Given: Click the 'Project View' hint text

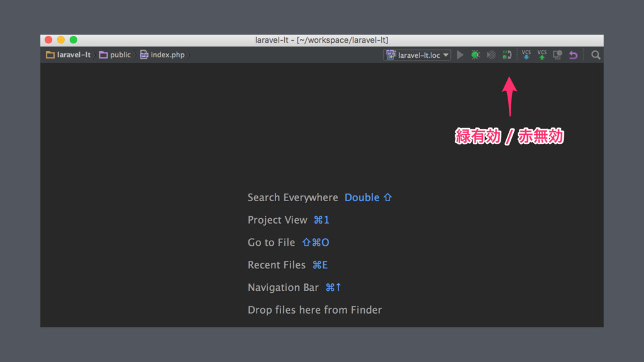Looking at the screenshot, I should tap(277, 220).
